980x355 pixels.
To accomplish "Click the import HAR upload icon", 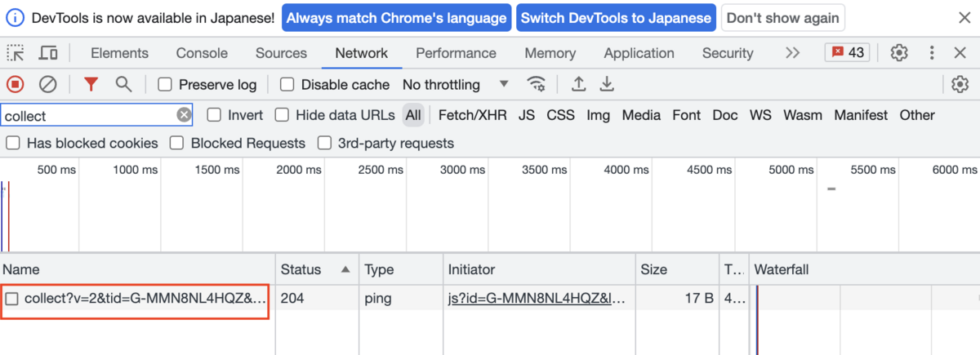I will coord(578,84).
